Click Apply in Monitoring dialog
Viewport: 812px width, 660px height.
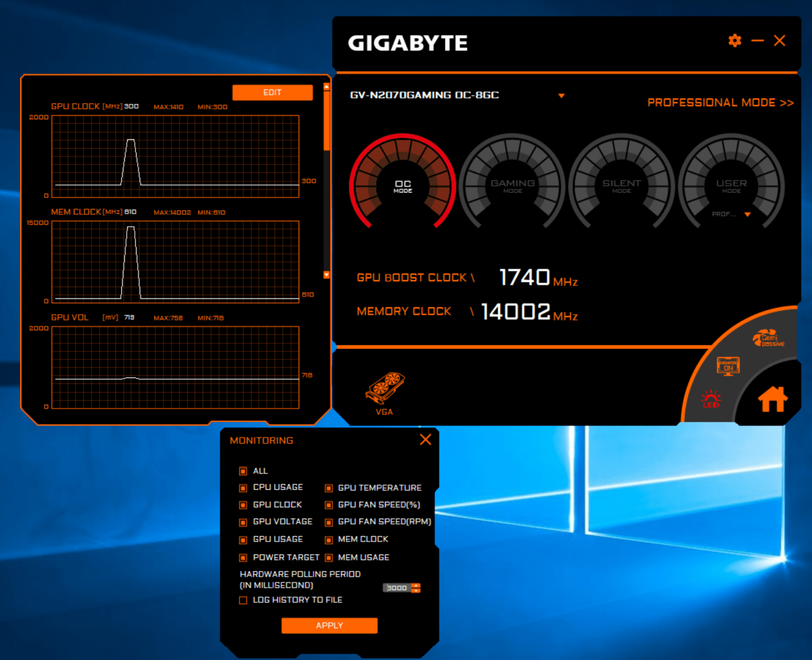click(329, 625)
